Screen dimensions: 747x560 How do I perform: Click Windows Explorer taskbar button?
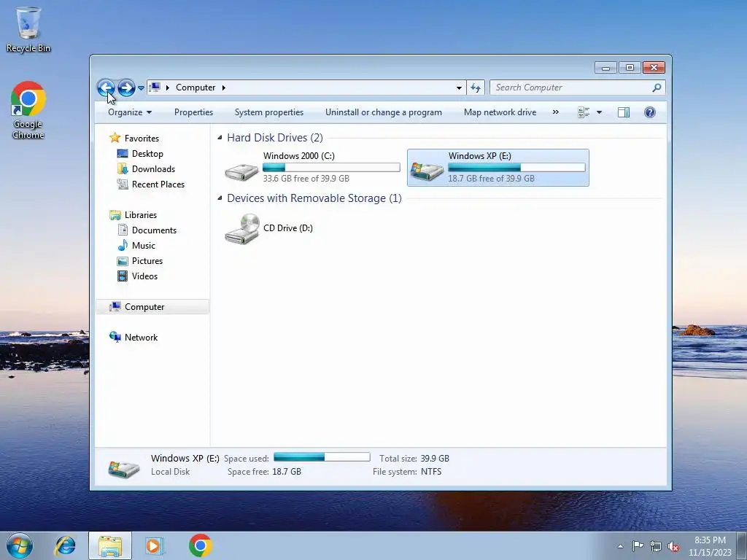coord(110,545)
